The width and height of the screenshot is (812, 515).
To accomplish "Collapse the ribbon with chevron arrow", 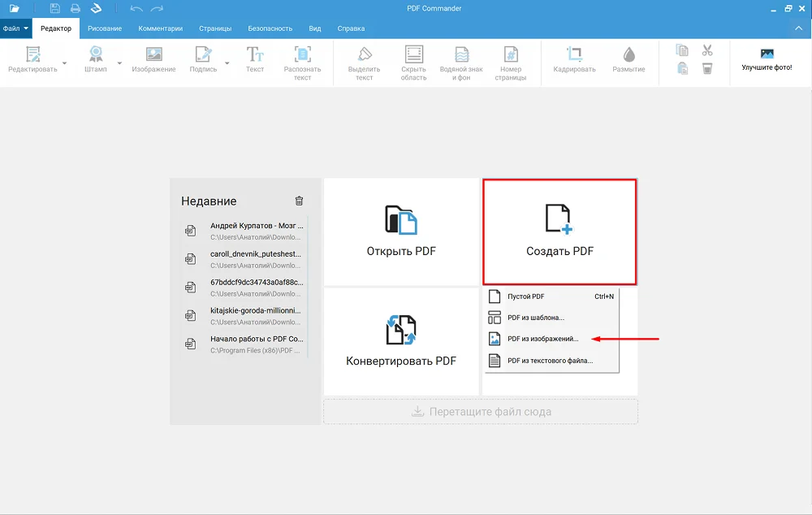I will tap(798, 28).
